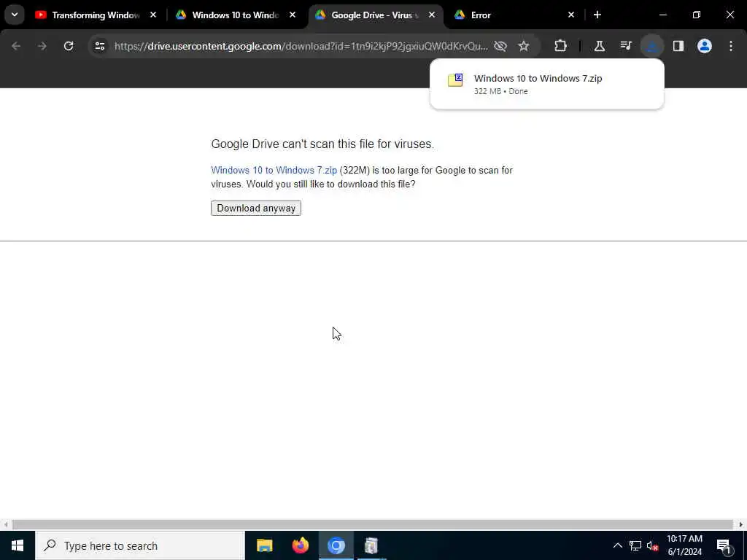The image size is (747, 560).
Task: Switch to the Error tab
Action: point(512,15)
